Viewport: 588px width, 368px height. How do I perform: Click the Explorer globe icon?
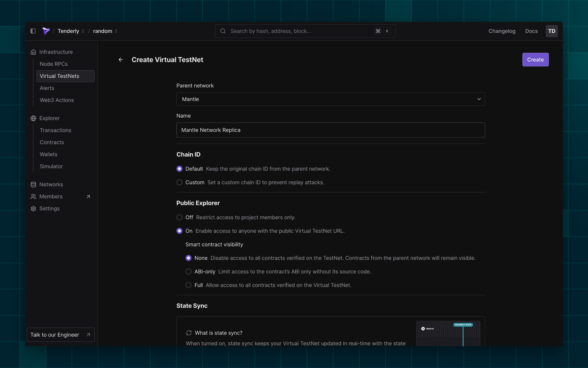tap(34, 118)
